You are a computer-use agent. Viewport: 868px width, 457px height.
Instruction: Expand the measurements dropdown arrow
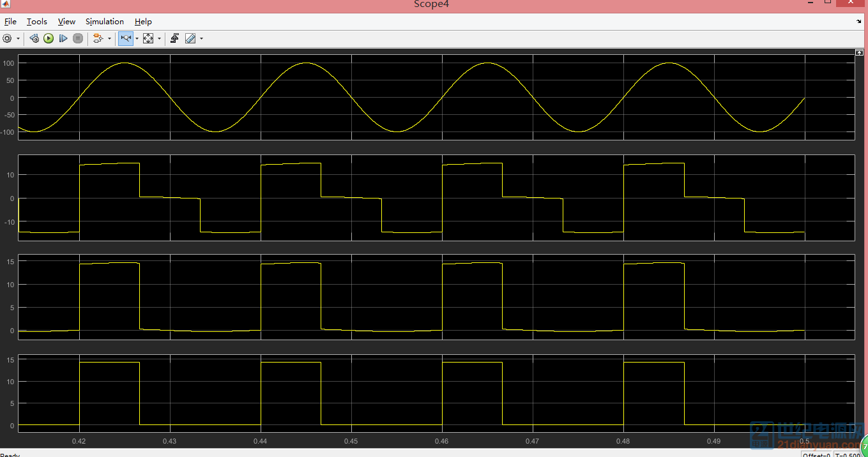point(201,39)
